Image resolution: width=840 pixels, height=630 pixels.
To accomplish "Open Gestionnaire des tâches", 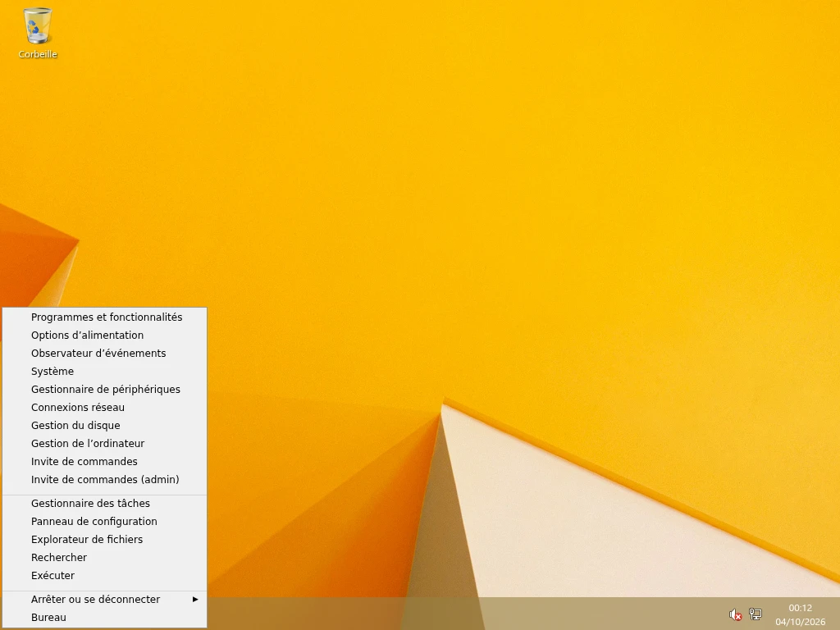I will (x=104, y=503).
